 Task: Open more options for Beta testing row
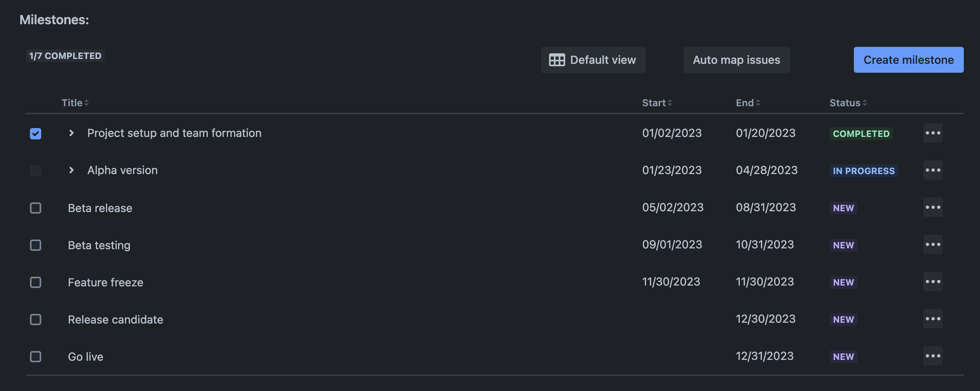933,244
